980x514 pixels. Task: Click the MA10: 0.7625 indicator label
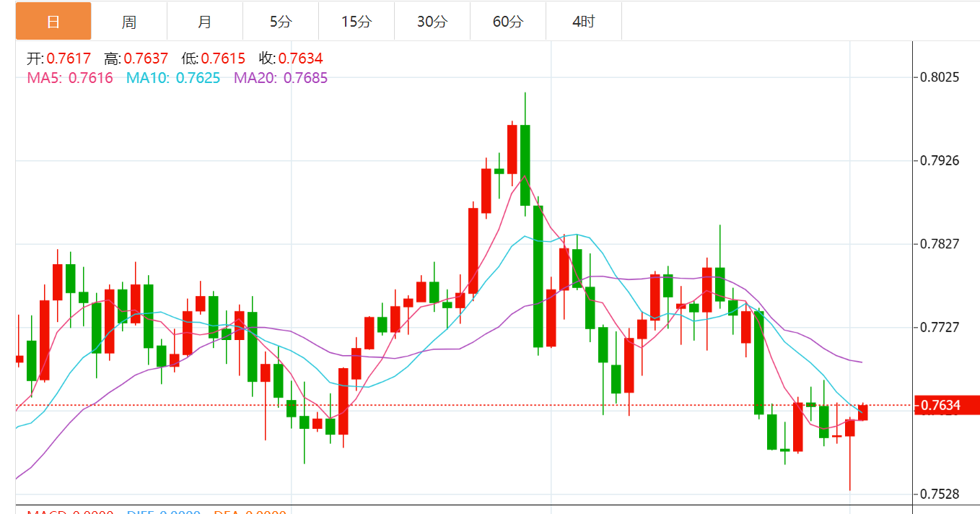(173, 78)
